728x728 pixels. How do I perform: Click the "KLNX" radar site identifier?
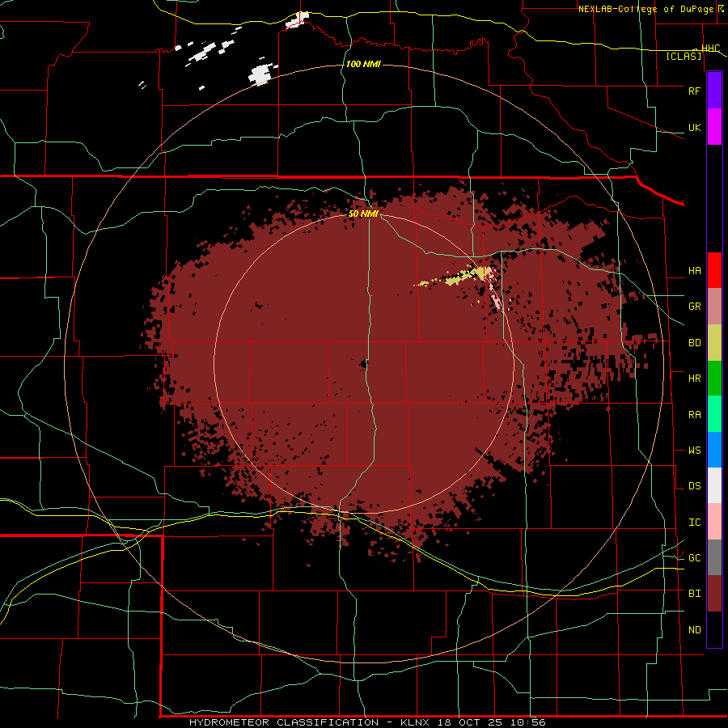[x=417, y=722]
